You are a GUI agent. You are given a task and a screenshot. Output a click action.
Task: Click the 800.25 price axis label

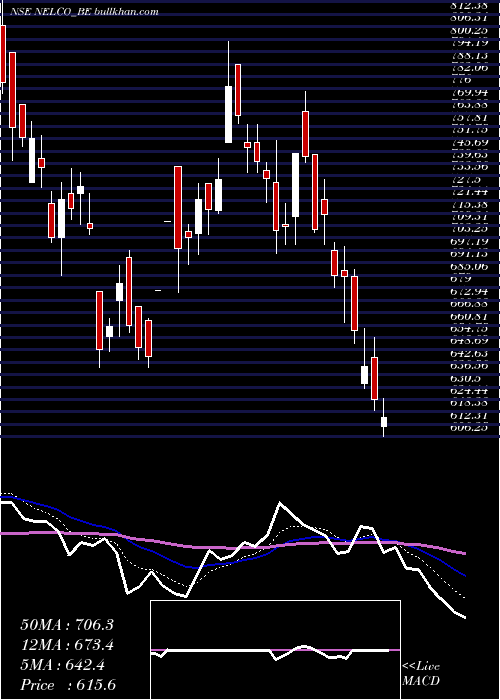coord(469,30)
